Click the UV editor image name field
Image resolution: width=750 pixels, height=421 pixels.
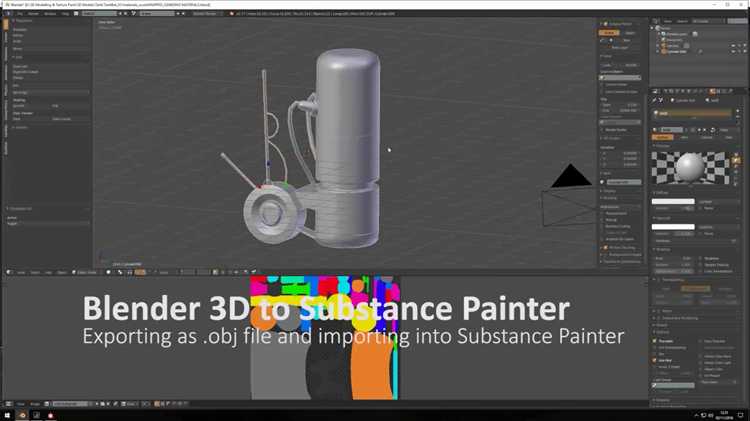pyautogui.click(x=70, y=404)
